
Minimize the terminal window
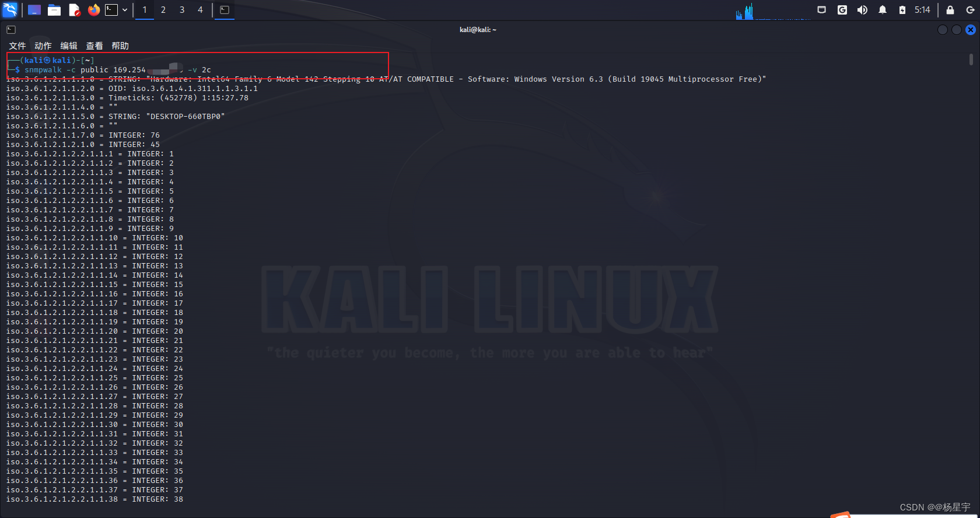943,30
